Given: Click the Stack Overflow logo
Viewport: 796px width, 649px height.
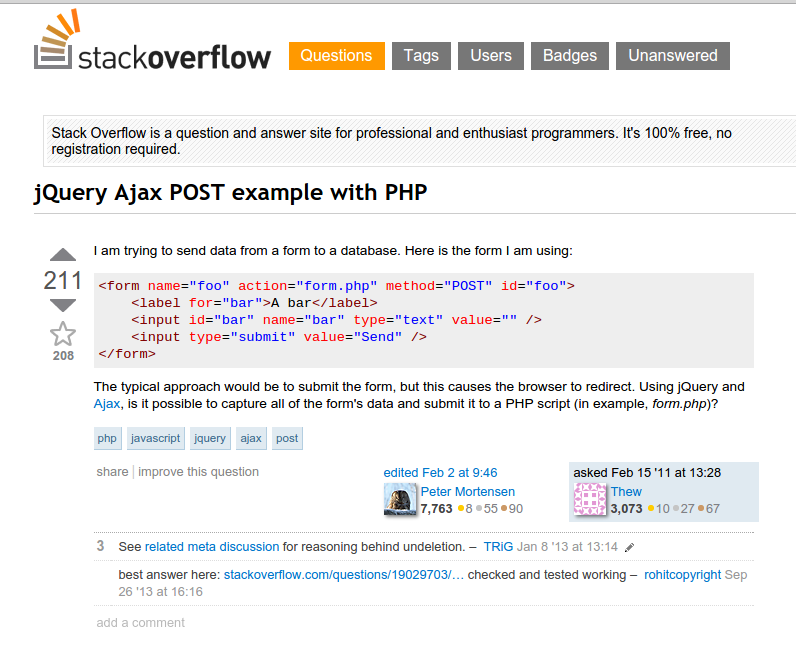Looking at the screenshot, I should click(152, 41).
